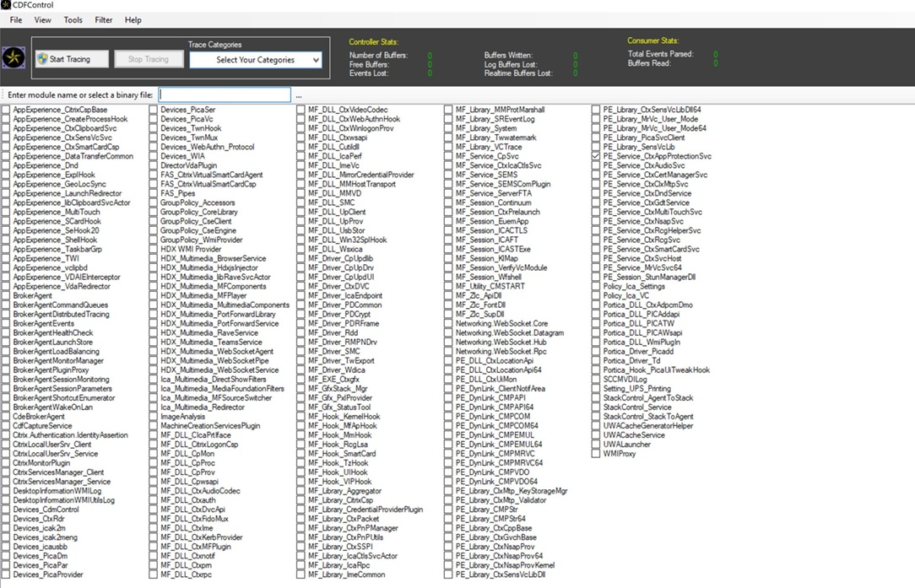
Task: Tick CitrixMonitorPlugin checkbox
Action: [x=6, y=463]
